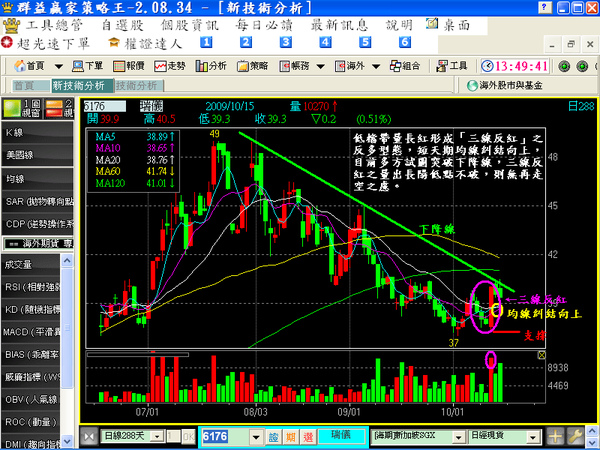Click the stock code field 6176 in chart header
Screen dimensions: 600x450
[104, 106]
